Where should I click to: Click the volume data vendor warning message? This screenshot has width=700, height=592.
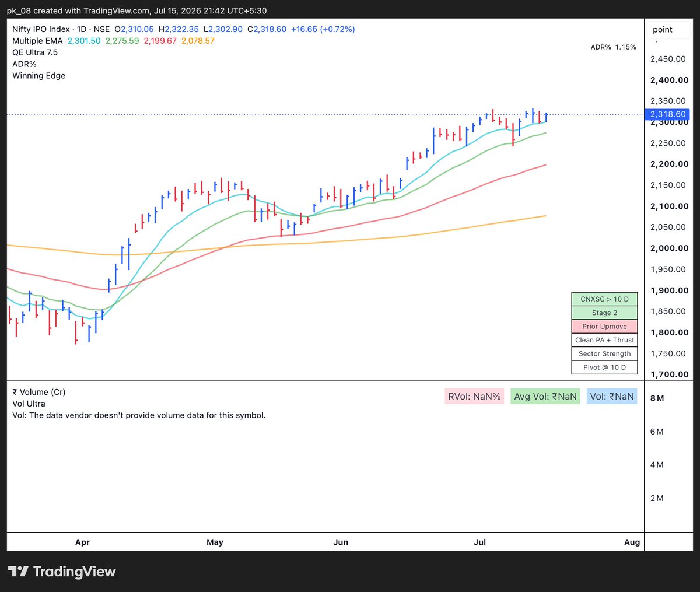coord(139,415)
